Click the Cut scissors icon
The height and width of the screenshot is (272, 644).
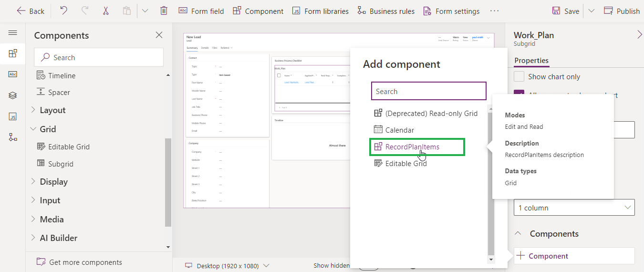click(x=105, y=10)
